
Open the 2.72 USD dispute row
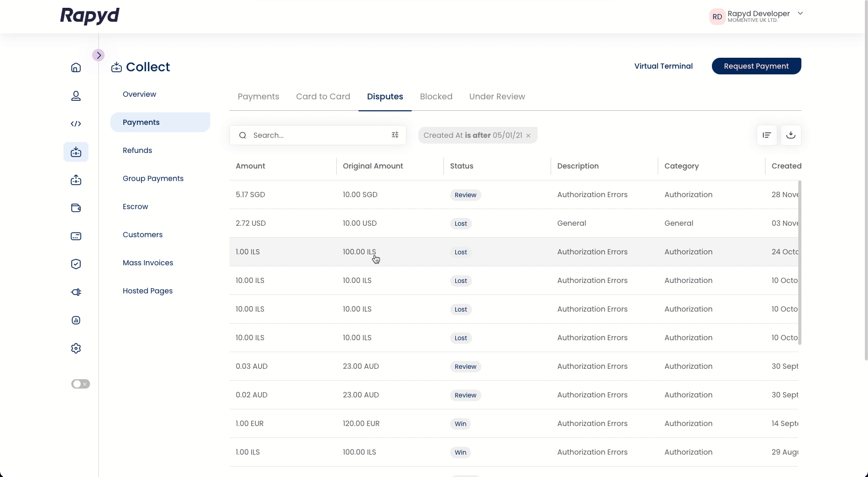tap(514, 223)
